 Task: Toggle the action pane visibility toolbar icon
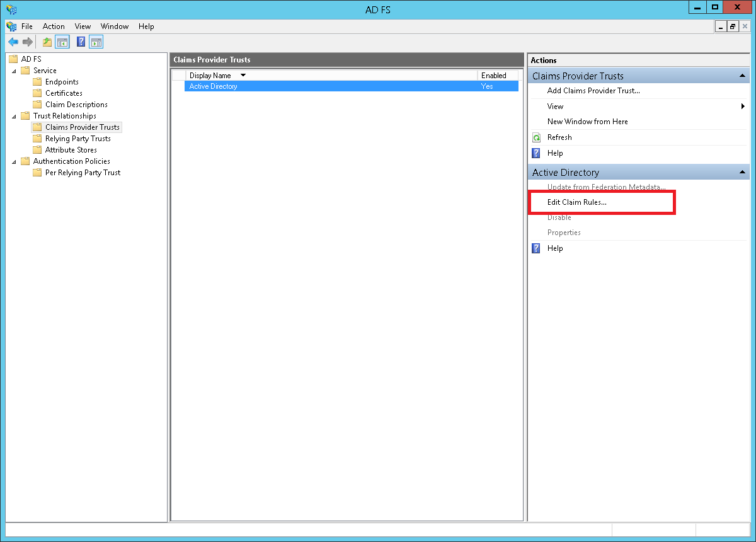[x=96, y=42]
